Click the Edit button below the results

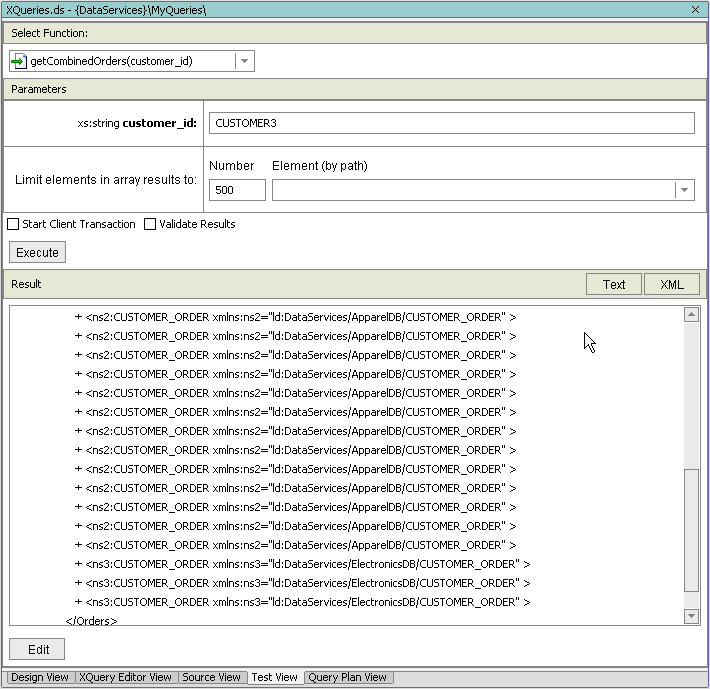point(37,649)
